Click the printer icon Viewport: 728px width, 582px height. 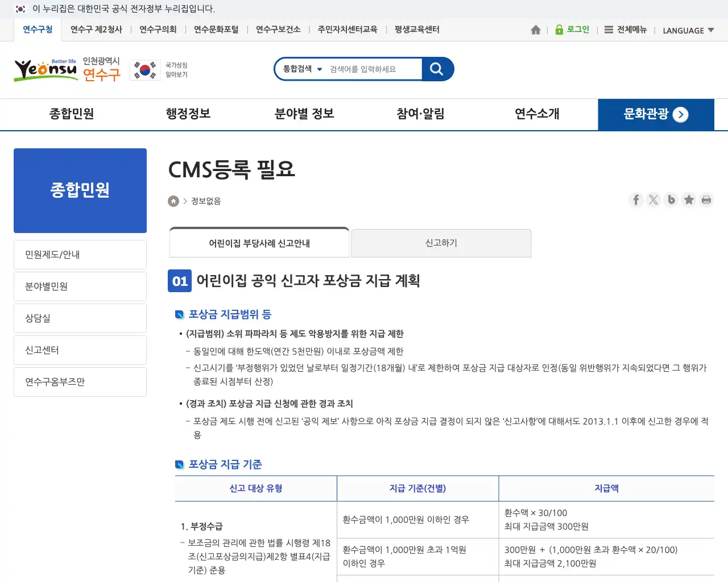[x=706, y=199]
